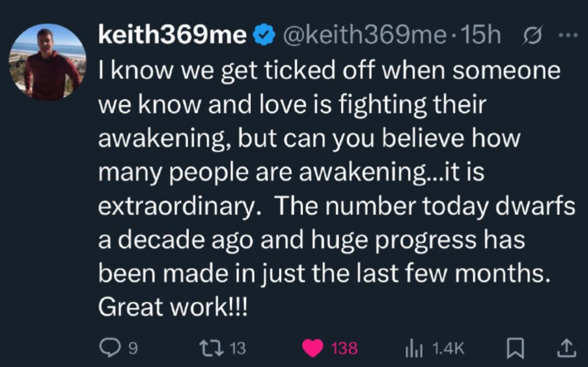Open the three-dot more options menu
588x367 pixels.
click(568, 36)
